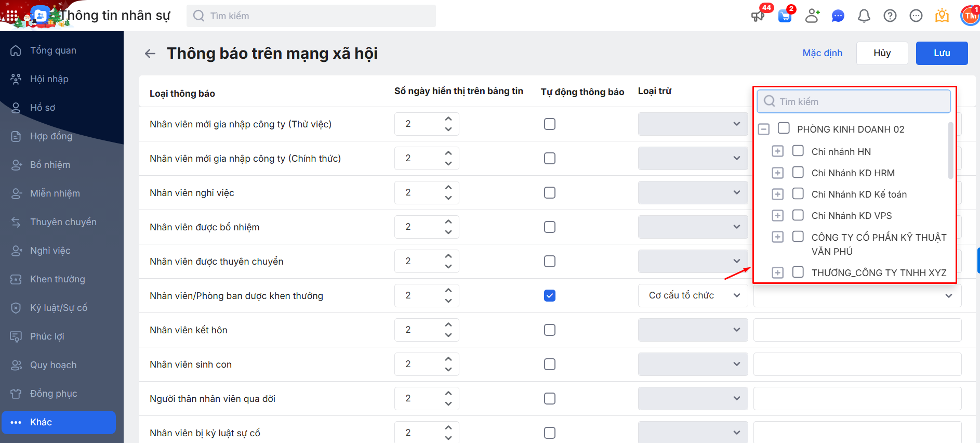Increase days for Nhân viên kết hôn
Screen dimensions: 980x443
point(448,325)
